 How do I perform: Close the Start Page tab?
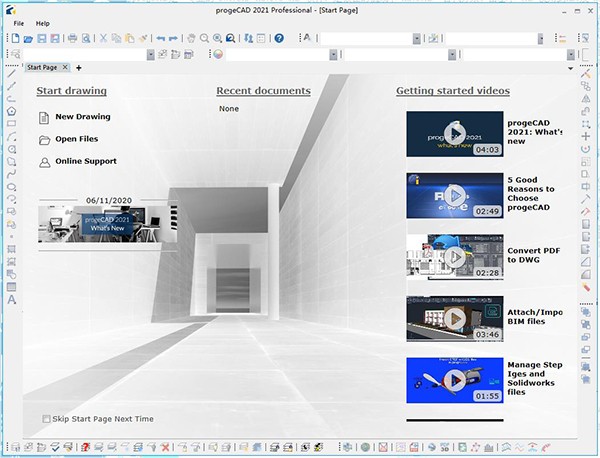tap(65, 67)
